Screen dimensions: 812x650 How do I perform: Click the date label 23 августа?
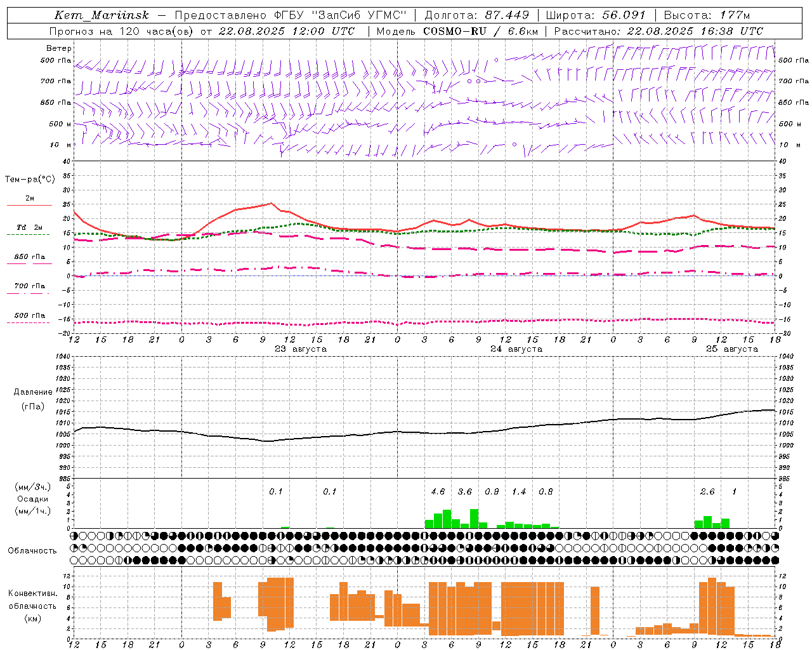tap(301, 349)
